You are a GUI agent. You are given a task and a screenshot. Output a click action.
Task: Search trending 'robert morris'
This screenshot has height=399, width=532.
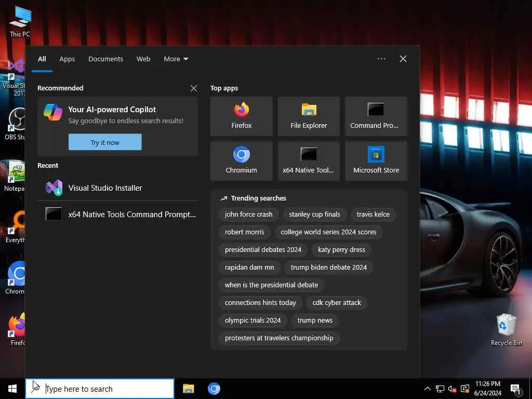tap(244, 232)
